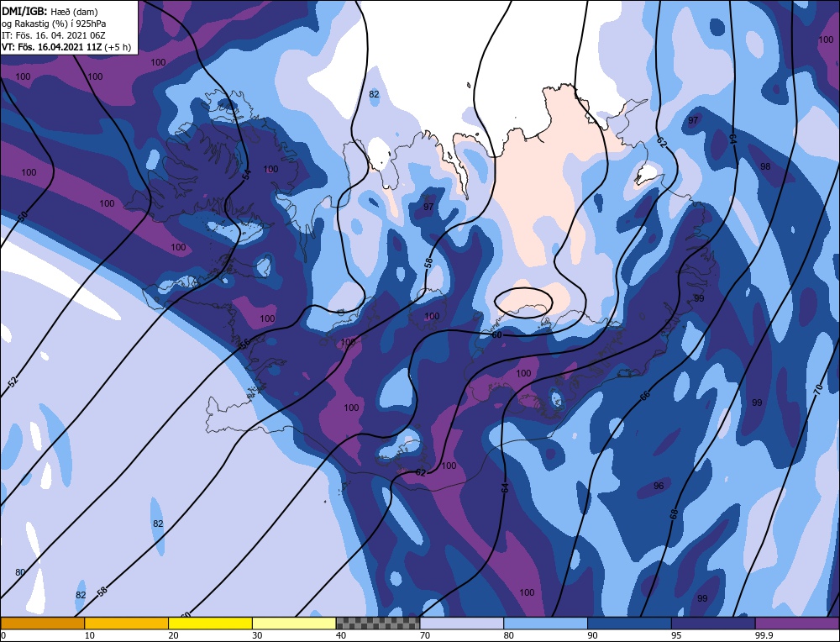This screenshot has height=642, width=840.
Task: Select the 30–40 pale yellow legend swatch
Action: pos(294,623)
